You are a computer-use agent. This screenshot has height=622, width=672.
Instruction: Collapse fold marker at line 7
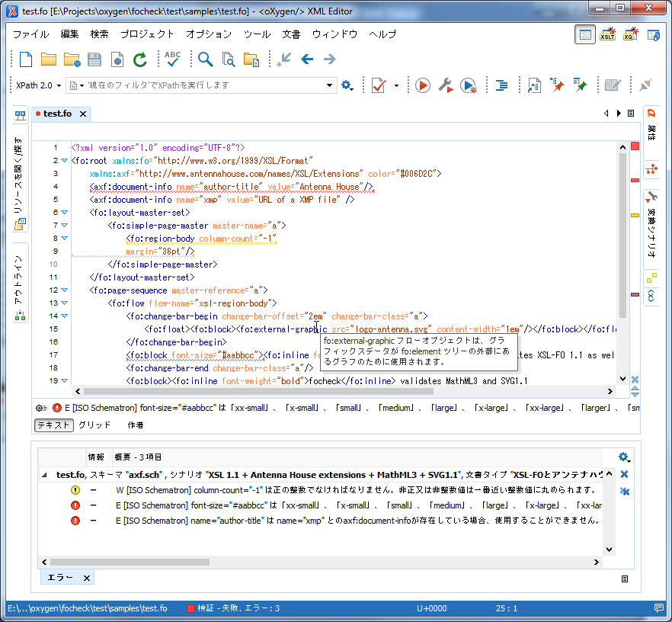coord(64,225)
